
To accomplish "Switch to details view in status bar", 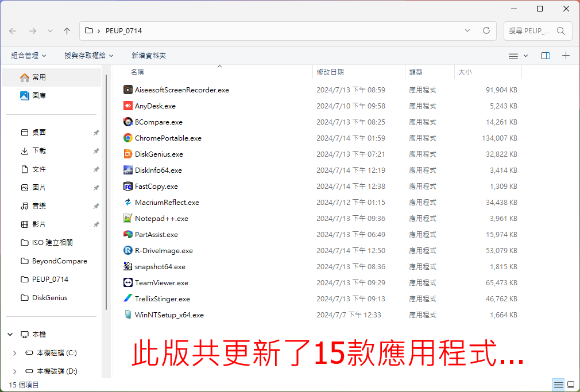I will [x=558, y=385].
